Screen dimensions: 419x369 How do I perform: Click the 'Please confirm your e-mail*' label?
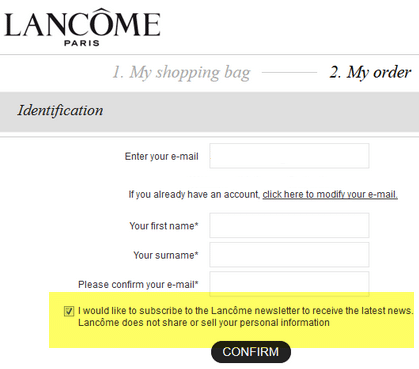pyautogui.click(x=138, y=285)
